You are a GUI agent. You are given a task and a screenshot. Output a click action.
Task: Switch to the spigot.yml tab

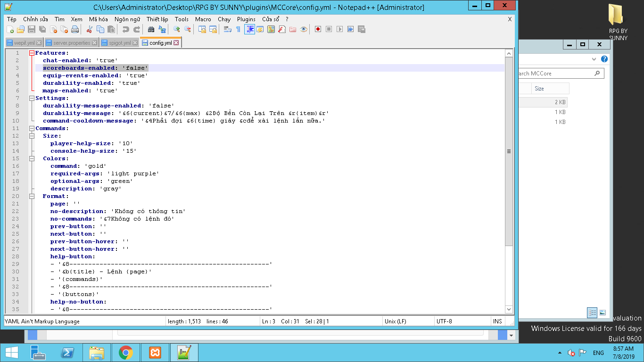click(120, 43)
